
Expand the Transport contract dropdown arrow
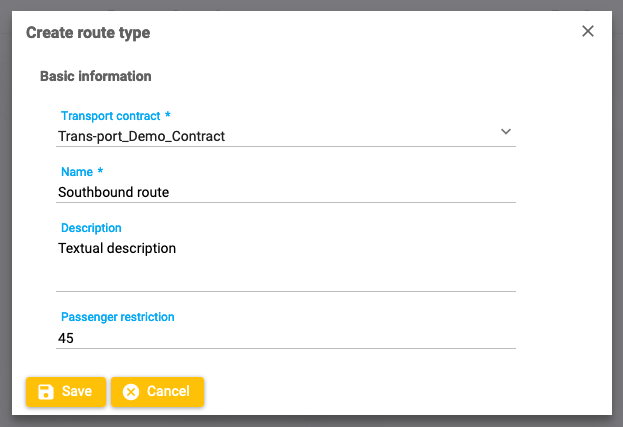(x=505, y=131)
